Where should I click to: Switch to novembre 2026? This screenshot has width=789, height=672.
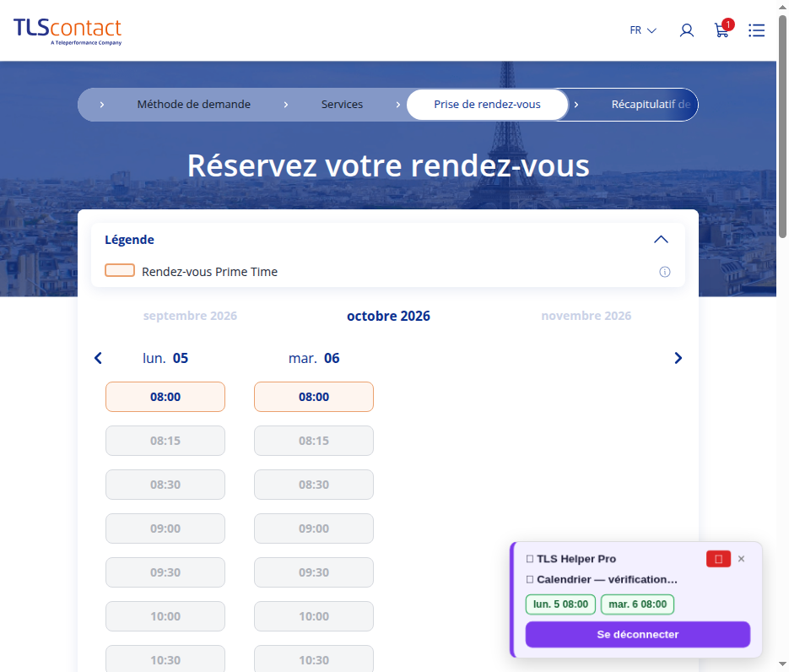[586, 316]
